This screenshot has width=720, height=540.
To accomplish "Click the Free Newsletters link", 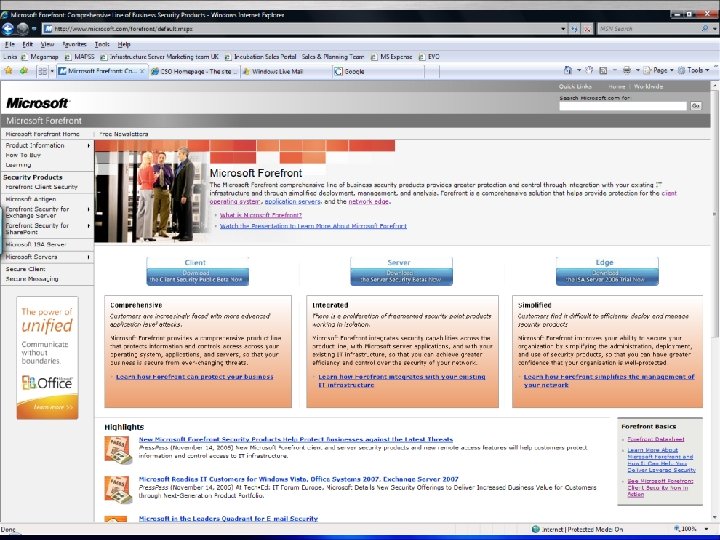I will click(124, 134).
